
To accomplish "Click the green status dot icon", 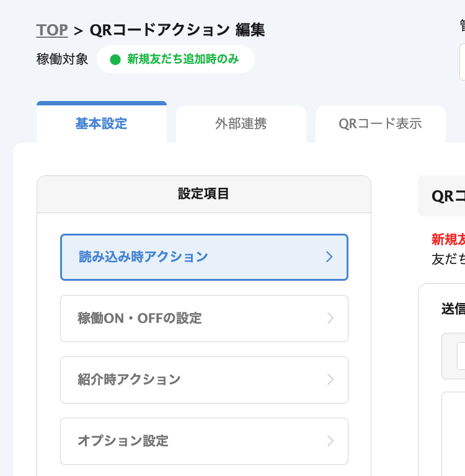I will click(x=115, y=59).
